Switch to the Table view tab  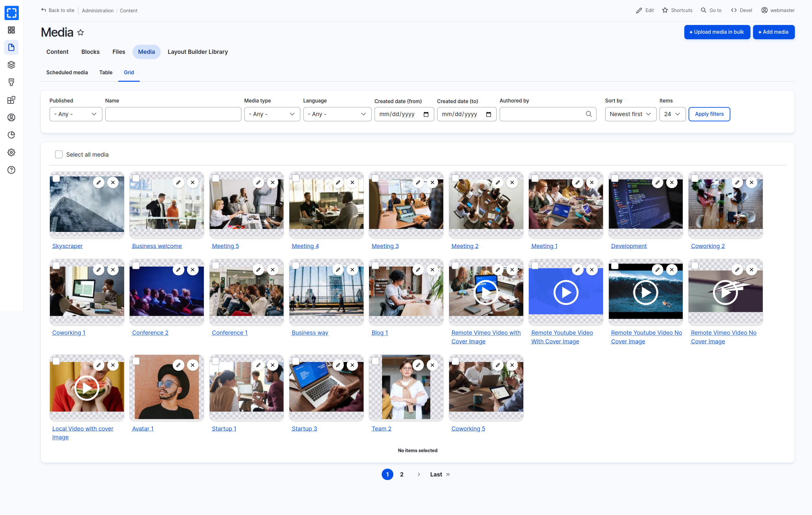[106, 72]
